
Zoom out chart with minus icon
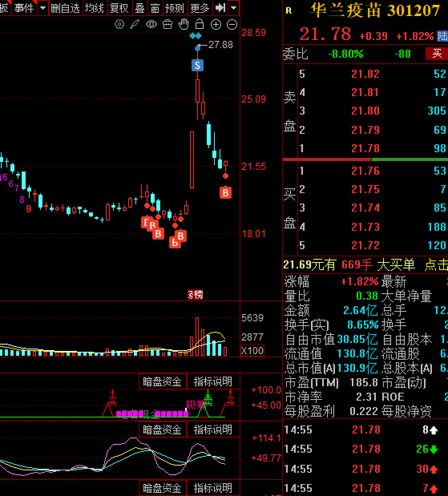(x=232, y=25)
